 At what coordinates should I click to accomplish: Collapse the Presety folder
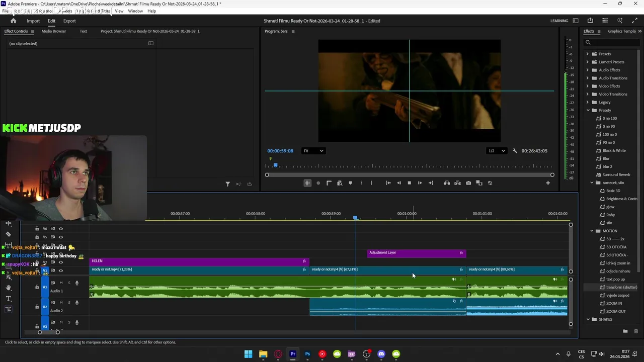[x=588, y=110]
